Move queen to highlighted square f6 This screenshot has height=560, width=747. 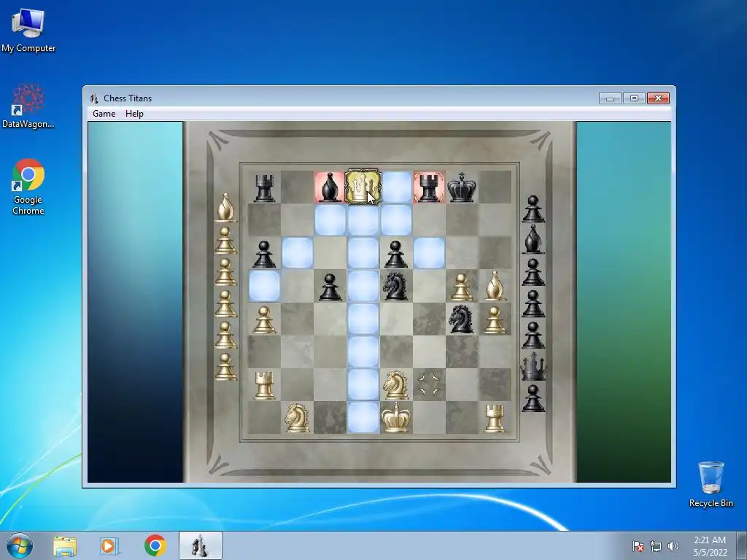(429, 253)
